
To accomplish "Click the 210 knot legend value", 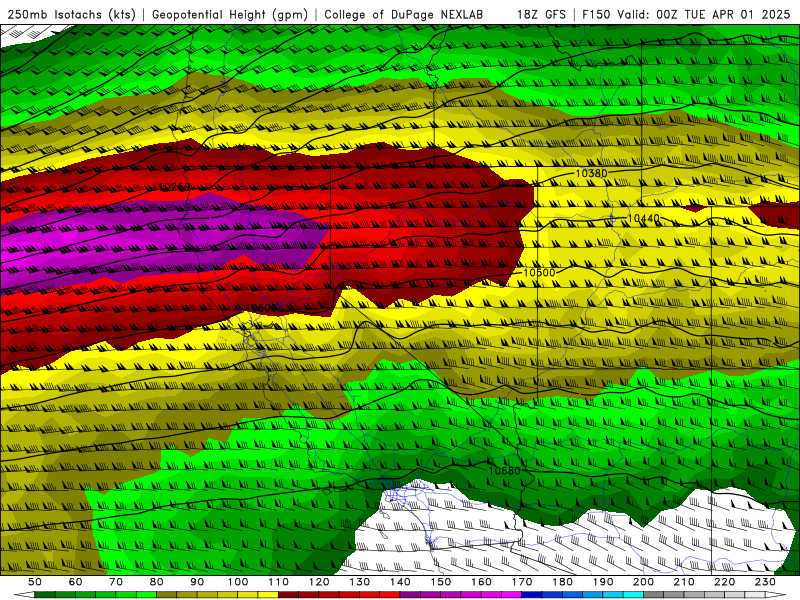I will (684, 582).
